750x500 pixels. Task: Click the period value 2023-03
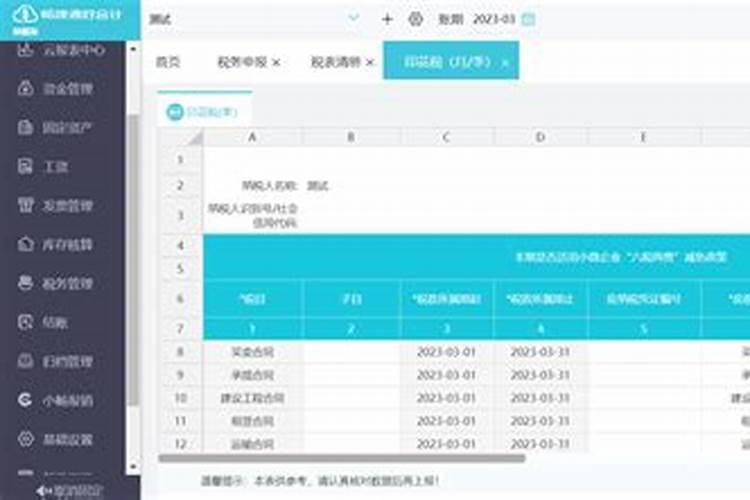click(x=494, y=19)
